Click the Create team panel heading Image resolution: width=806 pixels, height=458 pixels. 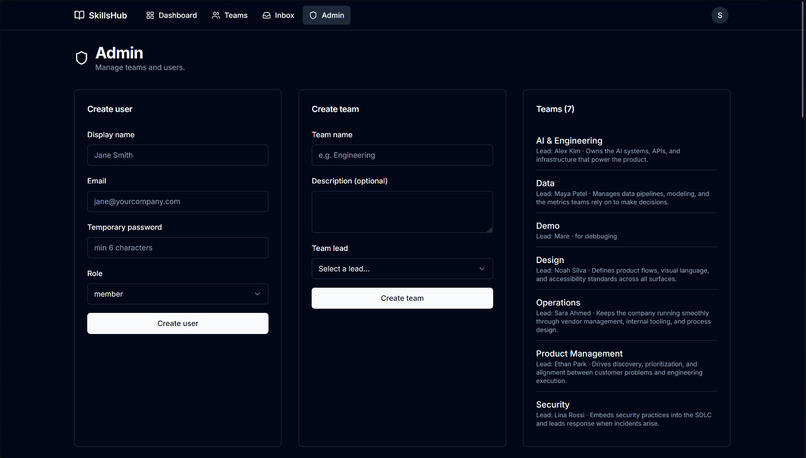click(335, 109)
